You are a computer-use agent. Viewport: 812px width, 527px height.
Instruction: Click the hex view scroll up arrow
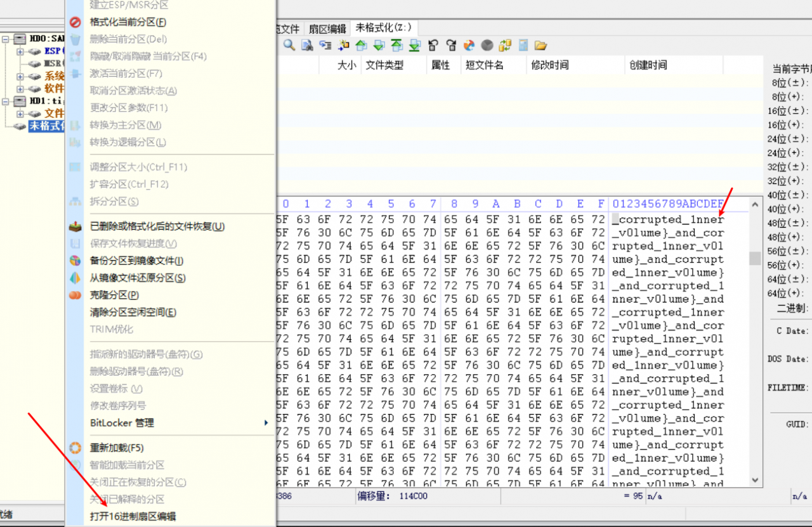tap(755, 204)
